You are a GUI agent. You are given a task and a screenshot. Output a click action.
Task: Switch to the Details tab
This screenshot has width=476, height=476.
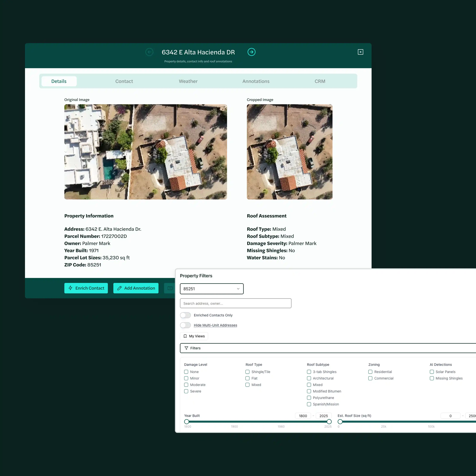tap(59, 81)
